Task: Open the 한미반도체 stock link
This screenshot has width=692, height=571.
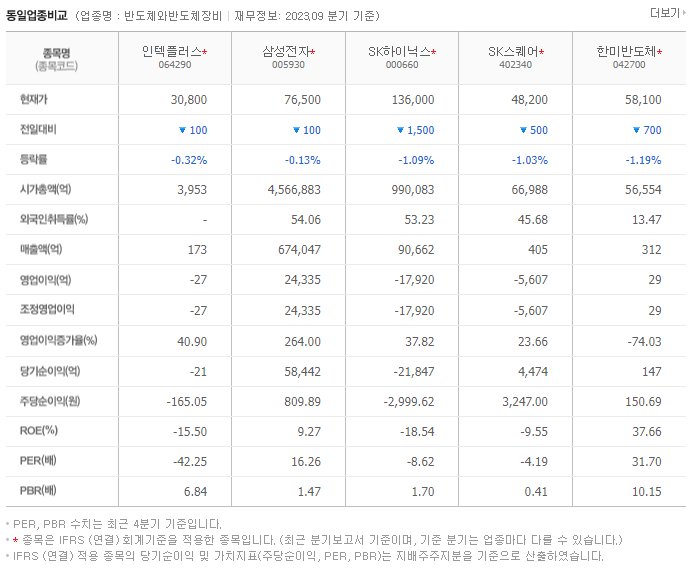Action: (626, 52)
